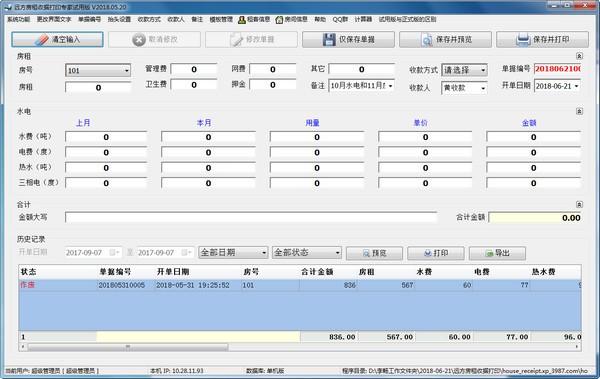Open the 计算器 menu item

(363, 20)
